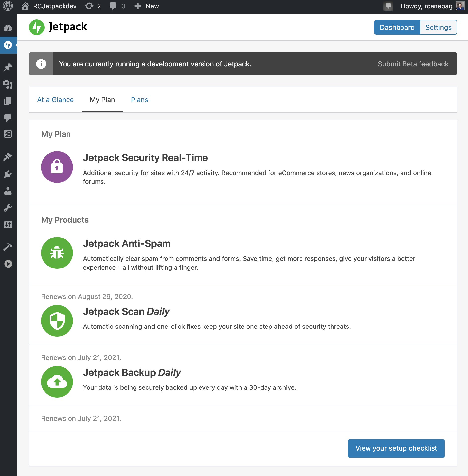Switch to Jetpack Settings view

pyautogui.click(x=438, y=27)
